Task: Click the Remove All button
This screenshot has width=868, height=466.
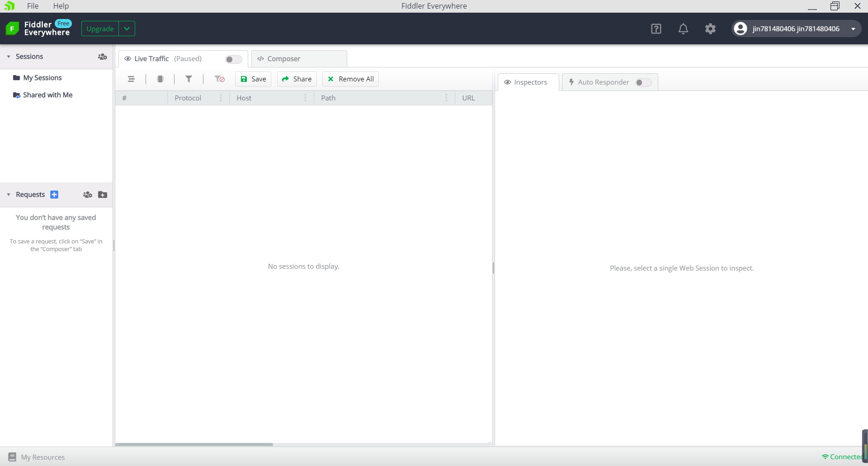Action: point(350,79)
